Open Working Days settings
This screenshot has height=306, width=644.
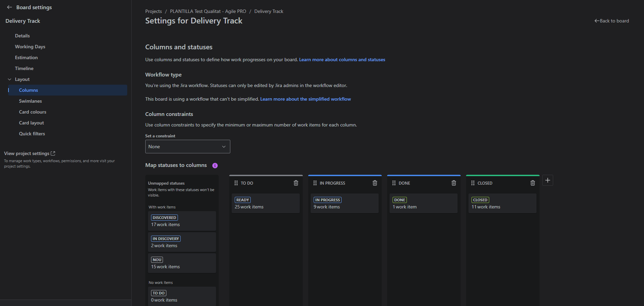[30, 47]
